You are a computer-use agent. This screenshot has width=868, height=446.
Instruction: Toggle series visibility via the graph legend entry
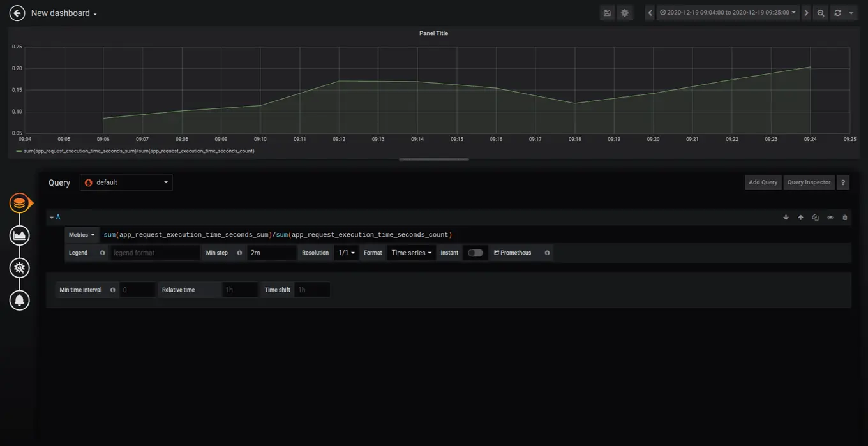pyautogui.click(x=138, y=151)
